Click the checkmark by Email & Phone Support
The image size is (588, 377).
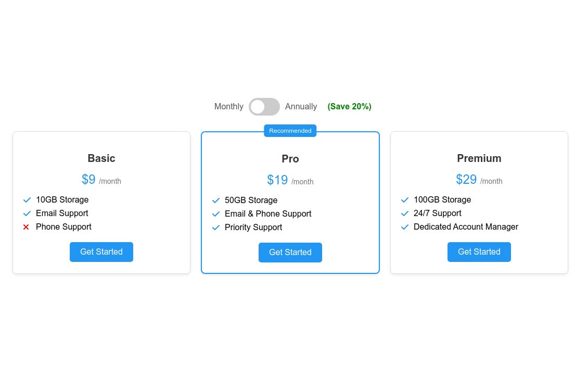pos(216,214)
